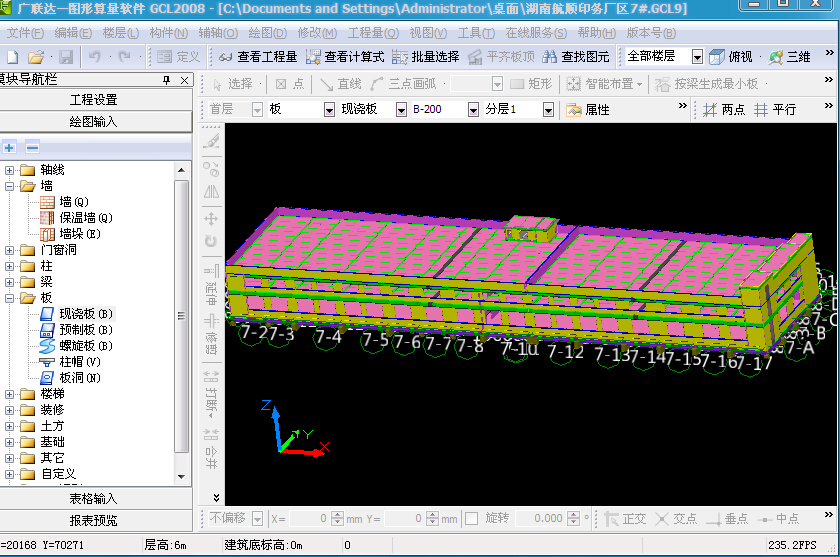This screenshot has width=840, height=557.
Task: Click 三维 3D view button
Action: point(790,57)
